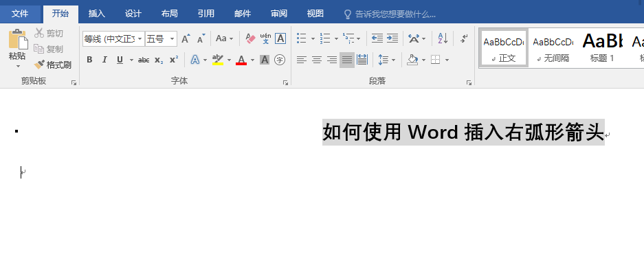Open the Paragraph dialog launcher
This screenshot has width=644, height=263.
click(x=469, y=83)
